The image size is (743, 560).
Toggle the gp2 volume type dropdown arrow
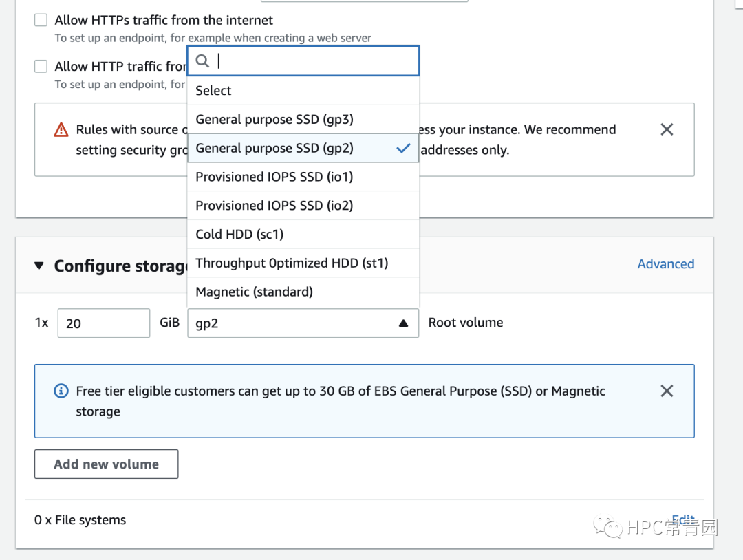coord(404,323)
